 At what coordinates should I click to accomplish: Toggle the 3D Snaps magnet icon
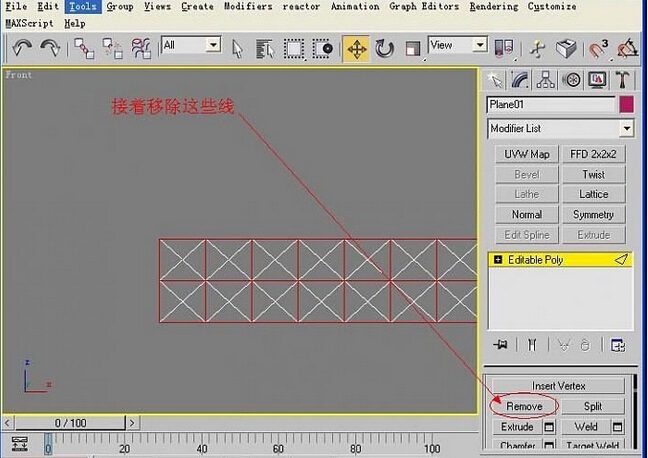(x=598, y=49)
